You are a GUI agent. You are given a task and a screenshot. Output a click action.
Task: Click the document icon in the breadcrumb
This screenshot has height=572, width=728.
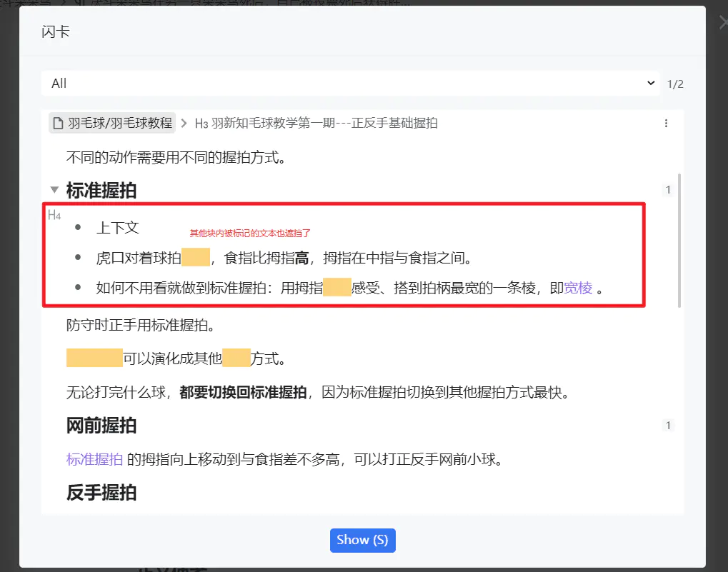(58, 123)
